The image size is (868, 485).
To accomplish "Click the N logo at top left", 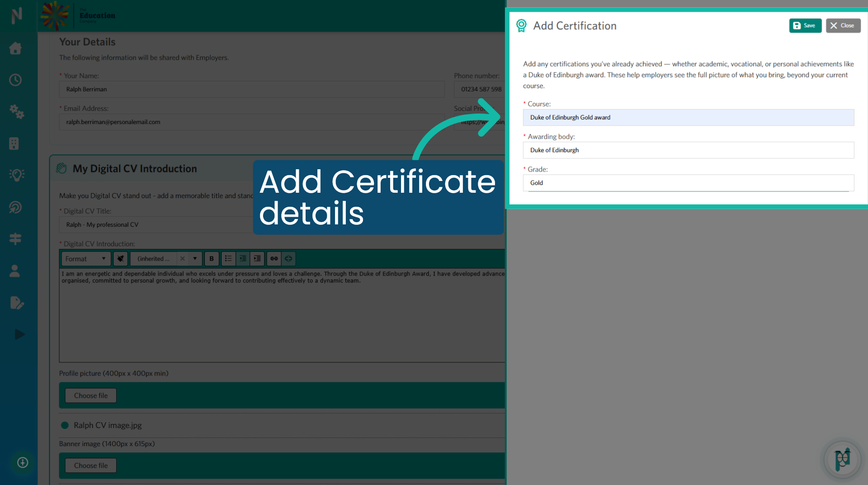I will click(x=17, y=15).
